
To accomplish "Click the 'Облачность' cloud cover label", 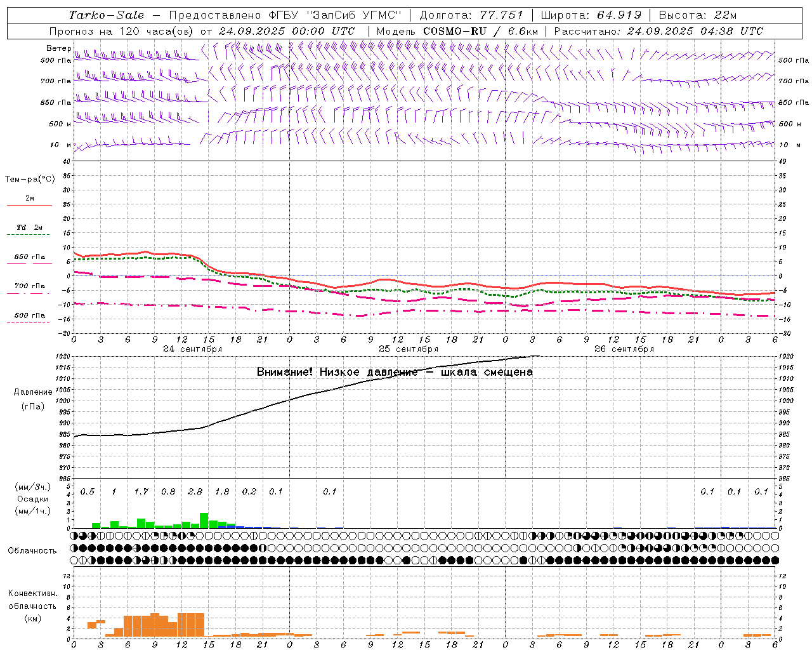I will tap(32, 551).
